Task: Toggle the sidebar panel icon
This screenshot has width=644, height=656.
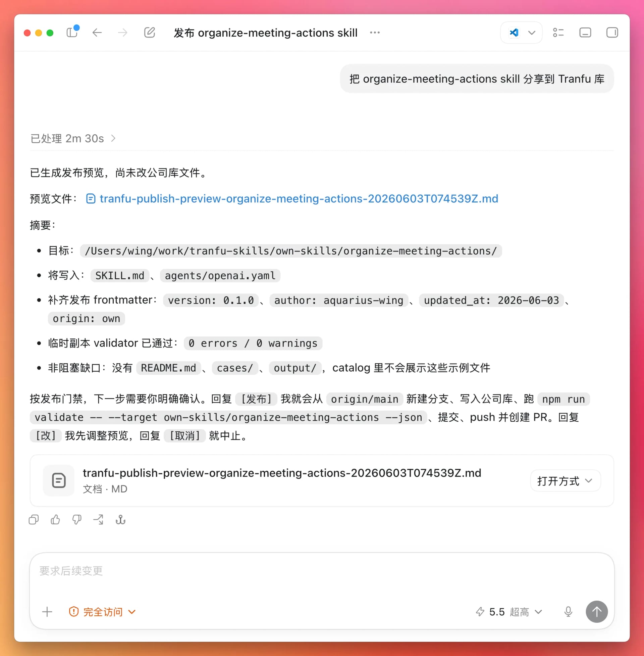Action: tap(72, 33)
